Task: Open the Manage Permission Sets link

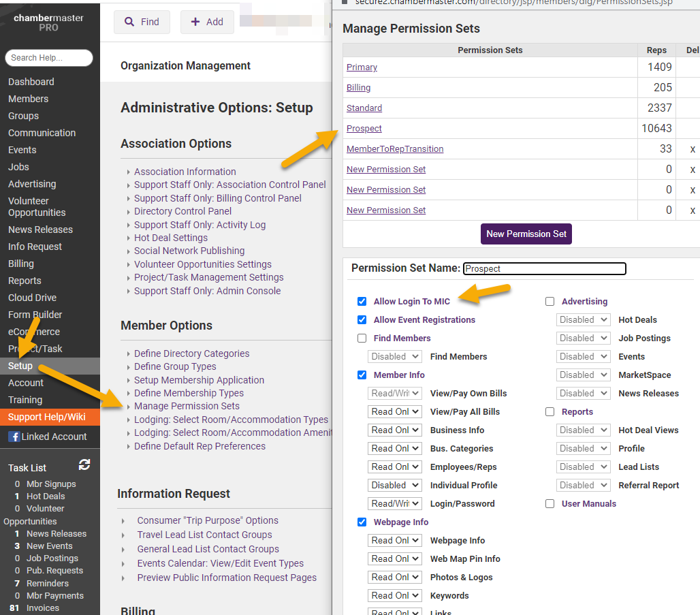Action: pos(187,406)
